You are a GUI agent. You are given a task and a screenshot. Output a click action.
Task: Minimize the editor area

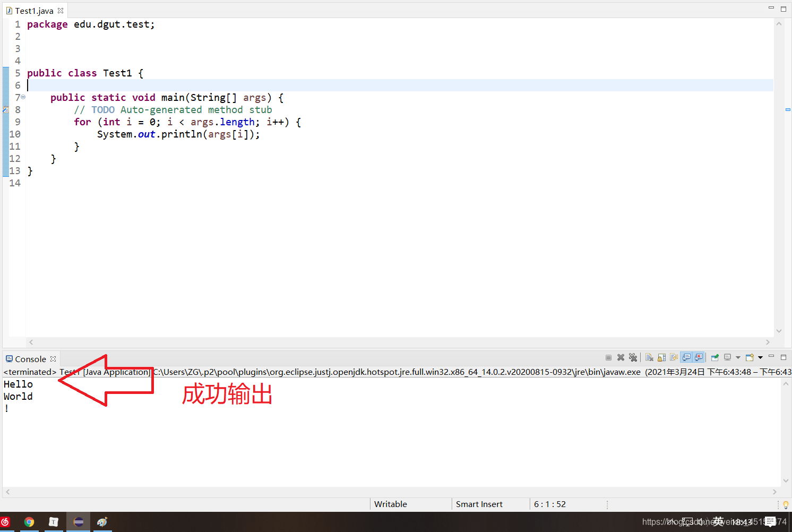pyautogui.click(x=771, y=8)
